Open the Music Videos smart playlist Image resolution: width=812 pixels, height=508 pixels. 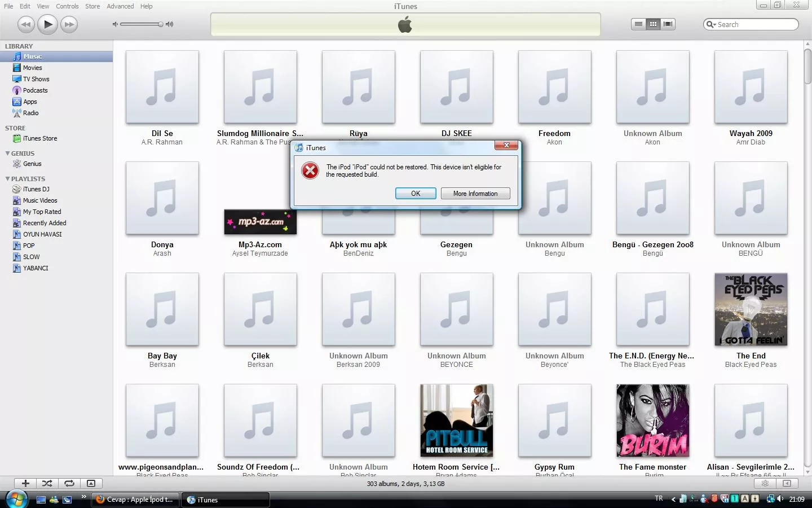pyautogui.click(x=56, y=200)
